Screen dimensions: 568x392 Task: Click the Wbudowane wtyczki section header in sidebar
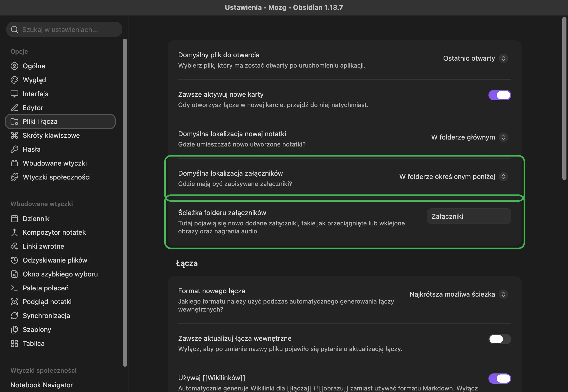(42, 204)
